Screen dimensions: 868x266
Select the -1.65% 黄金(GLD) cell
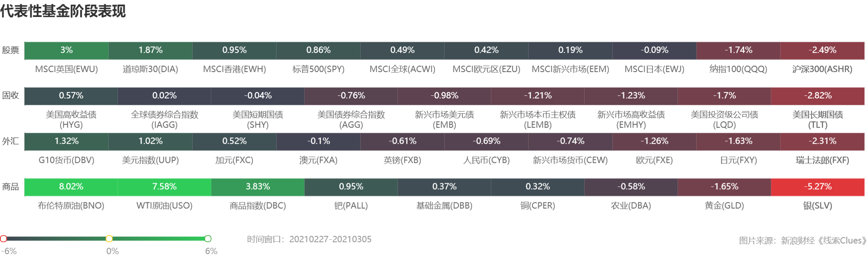(724, 187)
